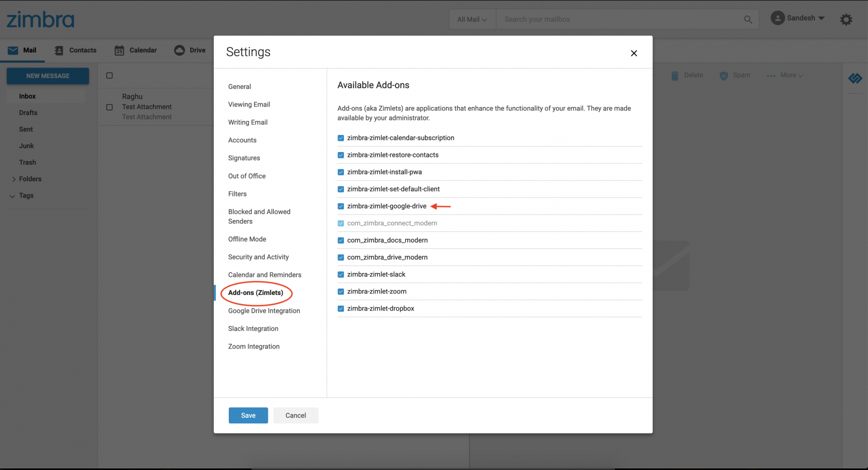Click the Sandesh user avatar icon

(777, 18)
